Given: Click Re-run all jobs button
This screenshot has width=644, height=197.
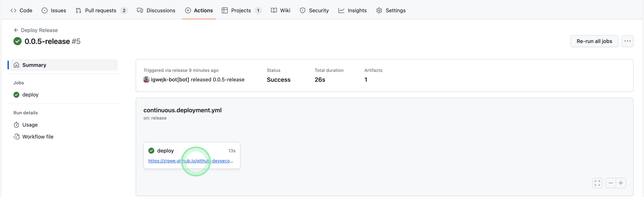Looking at the screenshot, I should click(x=594, y=41).
